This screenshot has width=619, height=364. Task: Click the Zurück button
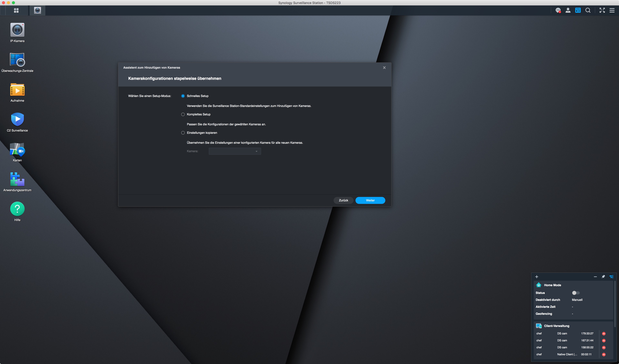pos(343,200)
